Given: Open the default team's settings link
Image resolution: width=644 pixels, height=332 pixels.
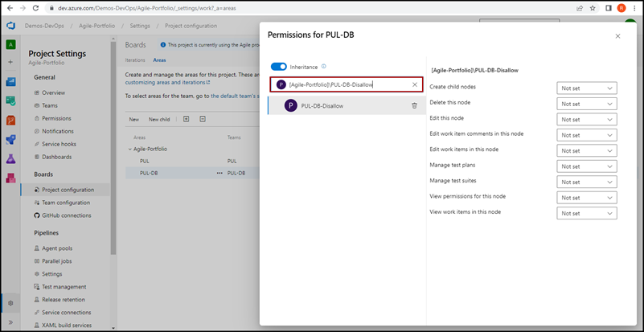Looking at the screenshot, I should tap(235, 96).
